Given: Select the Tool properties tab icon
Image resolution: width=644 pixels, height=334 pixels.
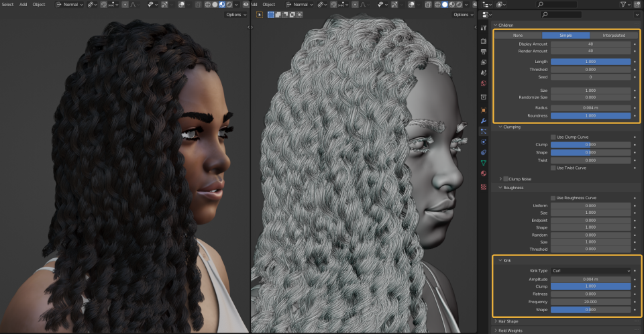Looking at the screenshot, I should point(484,28).
